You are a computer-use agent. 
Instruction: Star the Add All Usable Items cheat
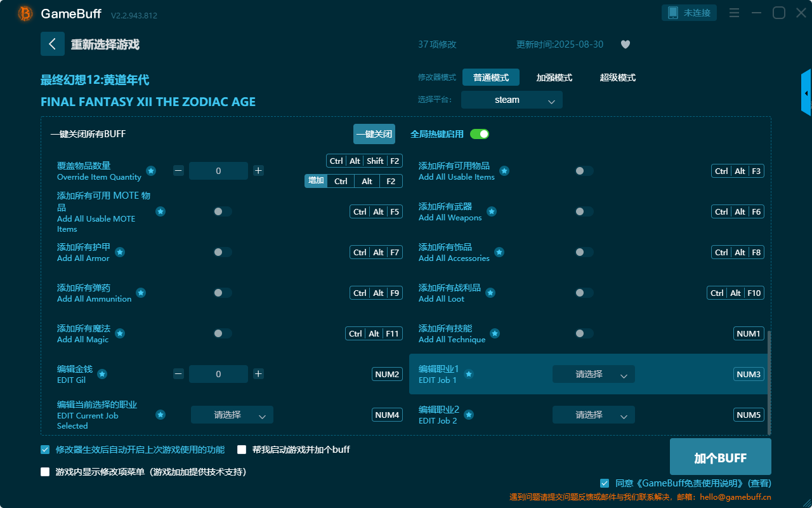(504, 171)
